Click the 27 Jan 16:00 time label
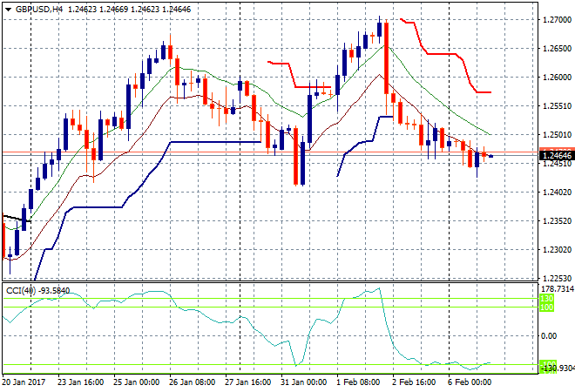This screenshot has height=392, width=575. point(248,382)
